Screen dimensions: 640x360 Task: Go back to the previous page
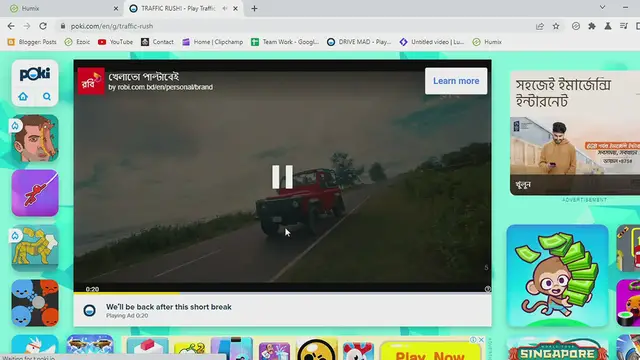[11, 26]
